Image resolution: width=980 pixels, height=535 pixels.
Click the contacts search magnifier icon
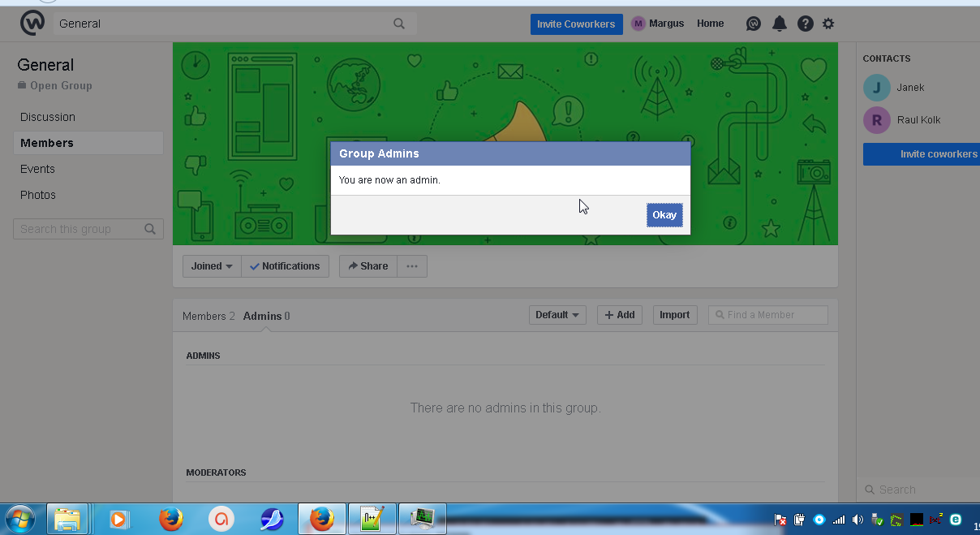pyautogui.click(x=870, y=490)
